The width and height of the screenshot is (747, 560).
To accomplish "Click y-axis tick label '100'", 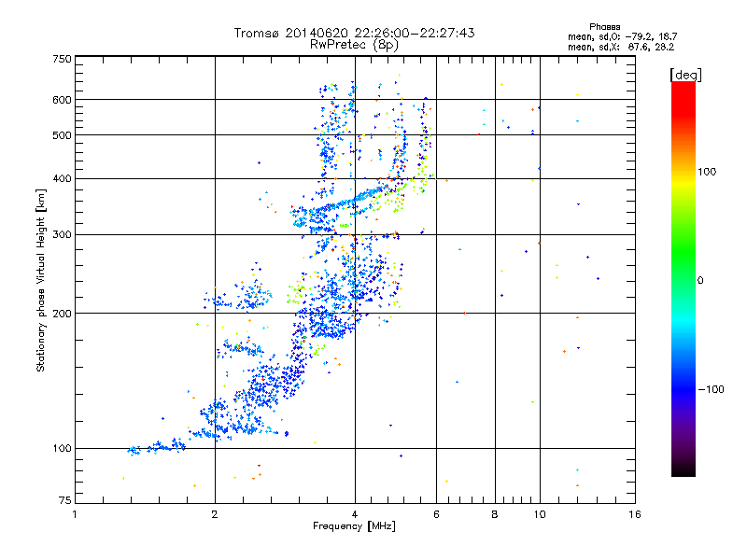I will [62, 448].
